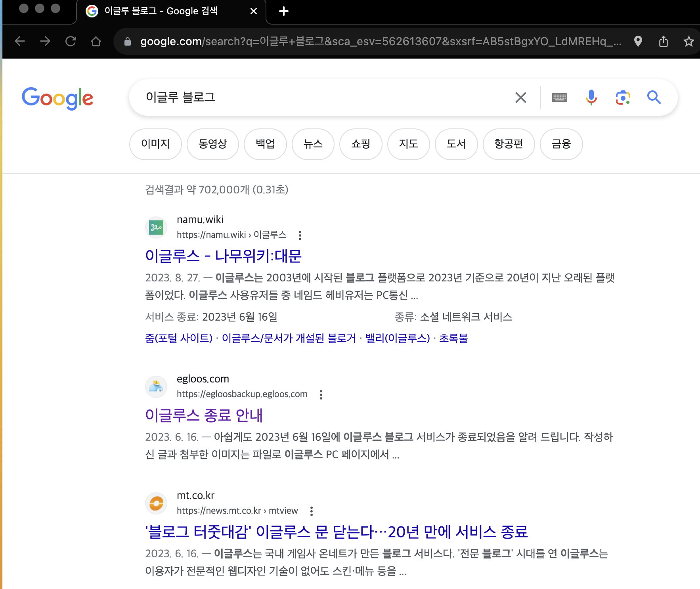Click the 검색결과 약 702,000개 result count
This screenshot has width=700, height=589.
(x=217, y=189)
